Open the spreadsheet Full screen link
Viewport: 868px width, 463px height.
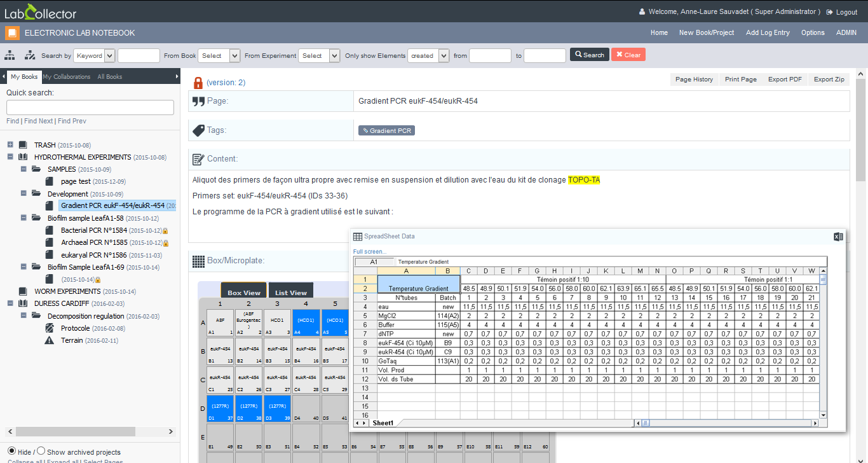click(369, 252)
